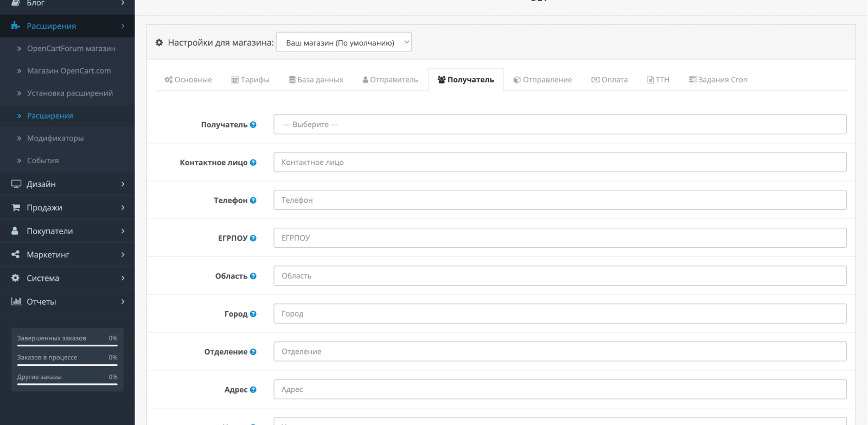Open the Отправление tab
The width and height of the screenshot is (868, 425).
543,80
